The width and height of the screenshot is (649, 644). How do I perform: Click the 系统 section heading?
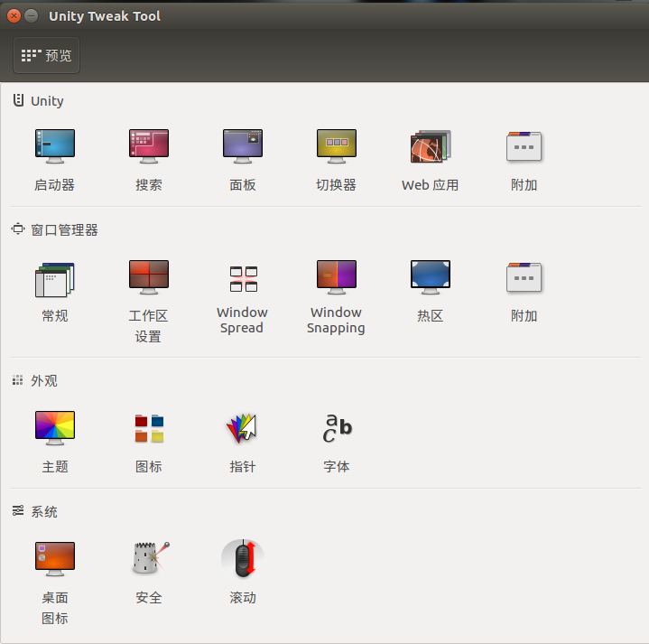(x=44, y=511)
